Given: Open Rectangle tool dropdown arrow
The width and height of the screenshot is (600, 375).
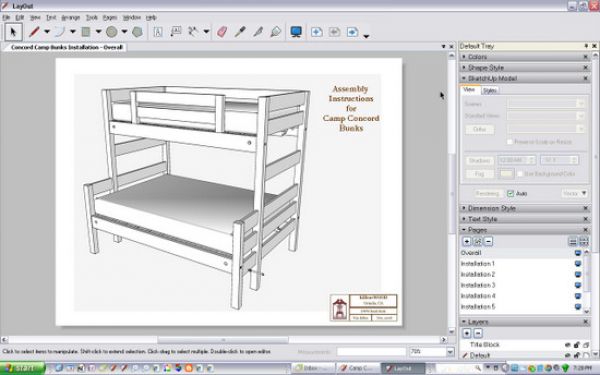Looking at the screenshot, I should click(x=98, y=32).
